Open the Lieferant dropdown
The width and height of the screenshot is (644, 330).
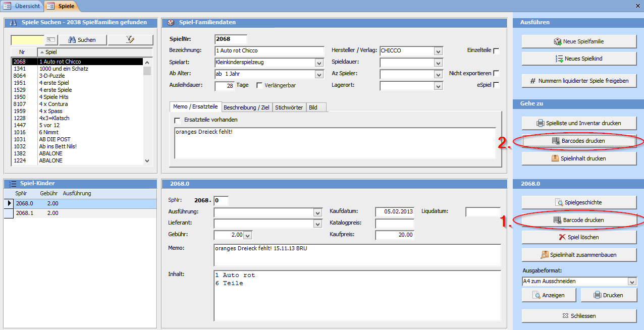[317, 224]
